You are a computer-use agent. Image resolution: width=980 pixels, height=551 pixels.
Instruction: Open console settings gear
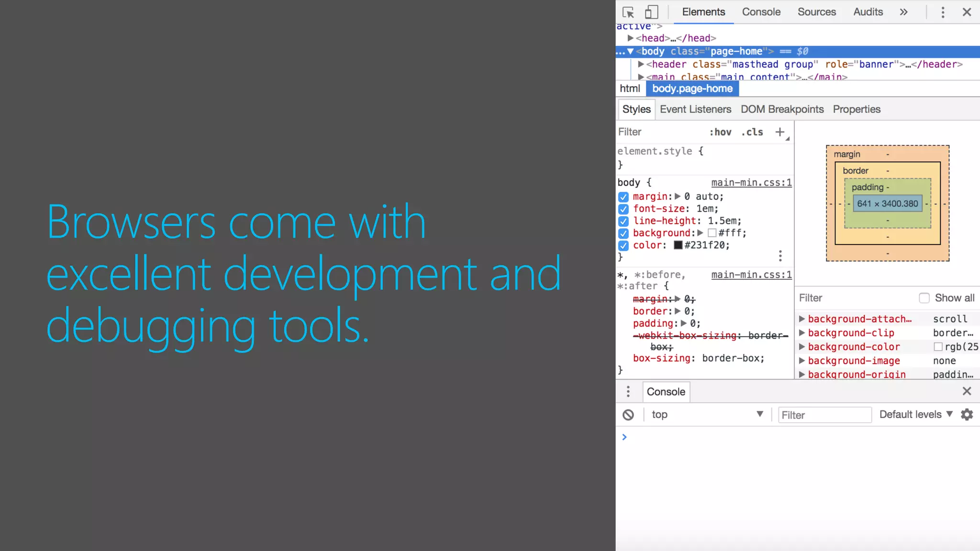967,415
